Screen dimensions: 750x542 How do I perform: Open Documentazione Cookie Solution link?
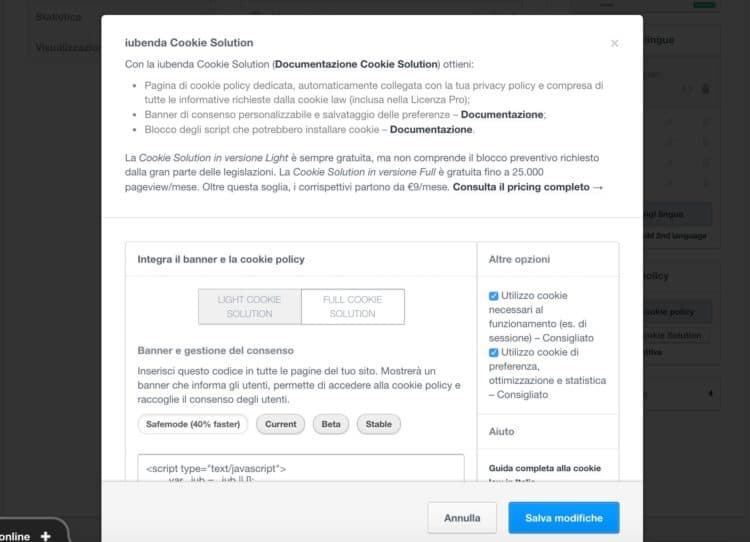(356, 64)
